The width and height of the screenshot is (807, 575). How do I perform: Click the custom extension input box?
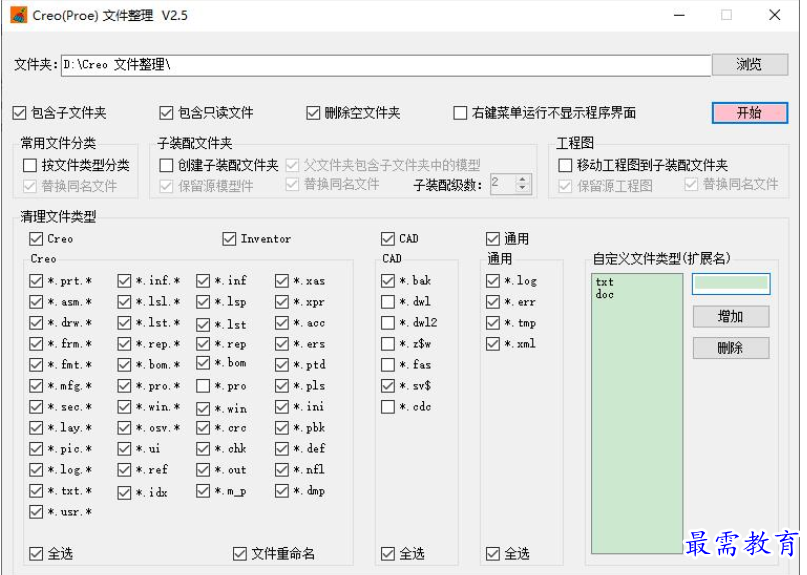tap(731, 284)
